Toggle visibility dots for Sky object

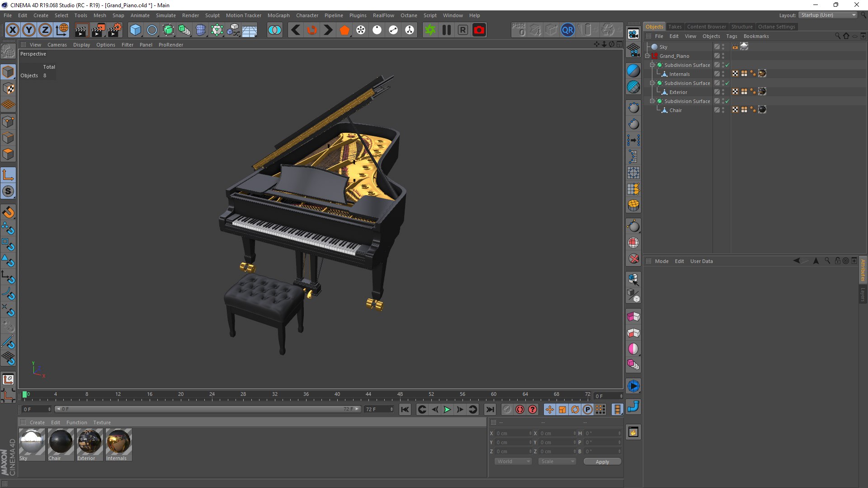[723, 47]
